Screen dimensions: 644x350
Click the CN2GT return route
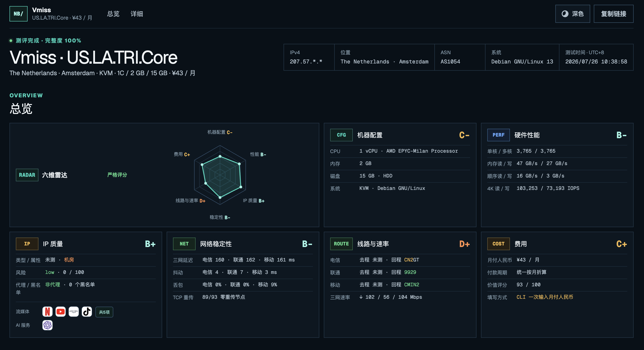click(x=411, y=260)
